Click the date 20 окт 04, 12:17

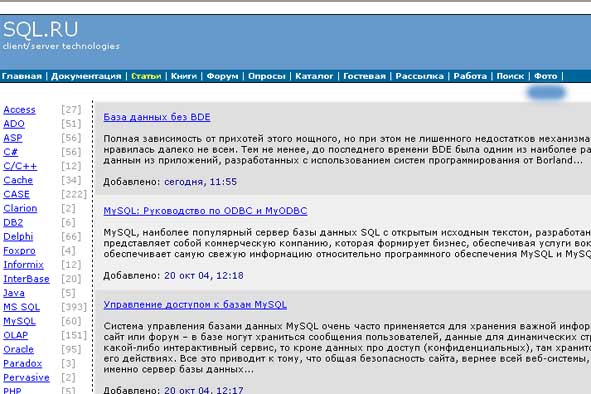click(x=204, y=390)
